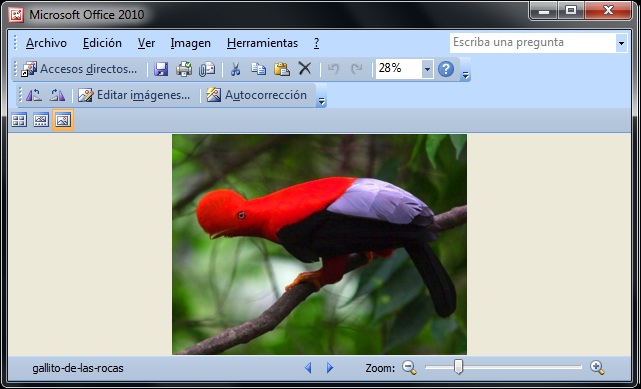
Task: Open the Edición menu
Action: (x=102, y=43)
